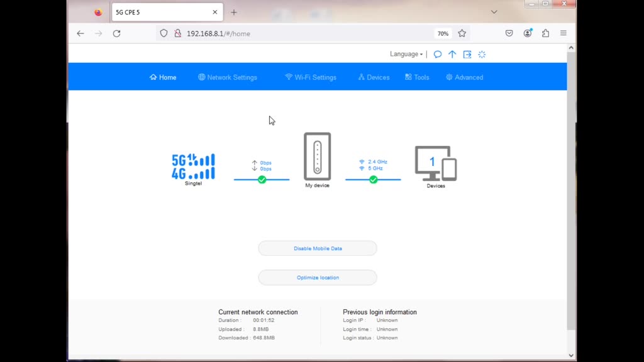Click the Wi-Fi connection status checkmark

374,180
